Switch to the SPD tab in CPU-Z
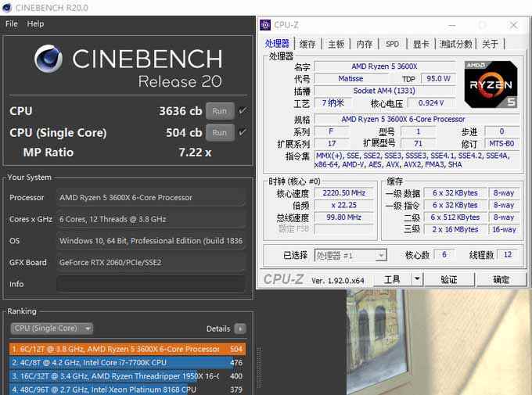Image resolution: width=532 pixels, height=395 pixels. (x=392, y=44)
